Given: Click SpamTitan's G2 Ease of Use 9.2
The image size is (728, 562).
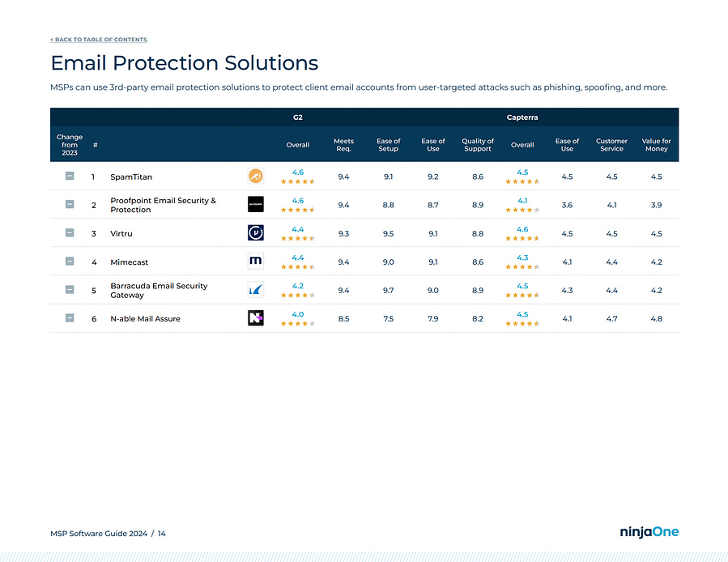Looking at the screenshot, I should point(432,177).
